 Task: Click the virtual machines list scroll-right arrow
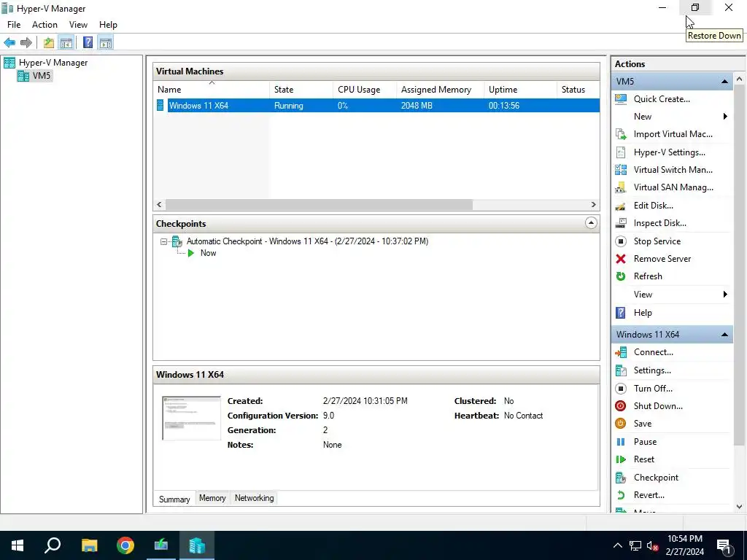coord(593,205)
